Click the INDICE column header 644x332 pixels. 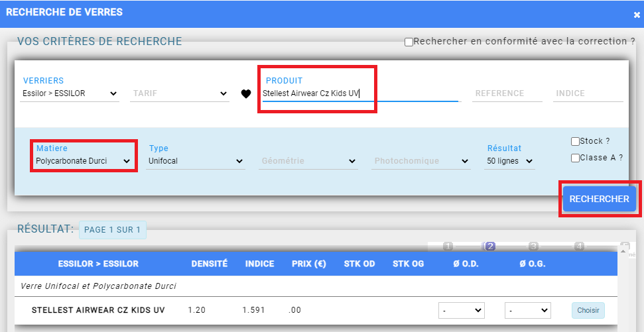259,264
